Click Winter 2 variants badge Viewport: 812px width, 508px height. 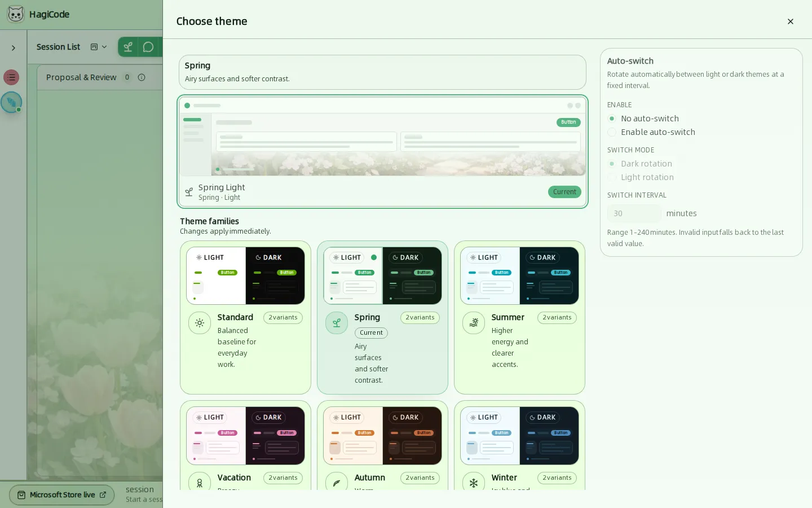click(557, 478)
